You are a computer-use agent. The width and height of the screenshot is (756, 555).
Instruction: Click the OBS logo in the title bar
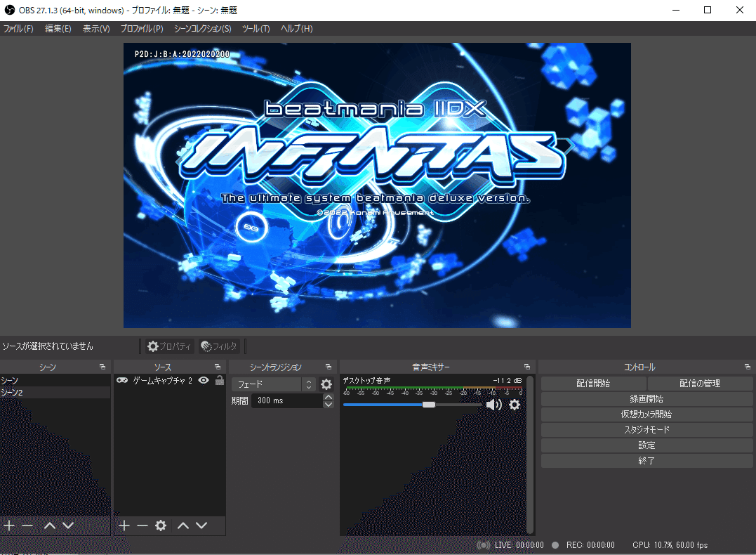click(10, 10)
